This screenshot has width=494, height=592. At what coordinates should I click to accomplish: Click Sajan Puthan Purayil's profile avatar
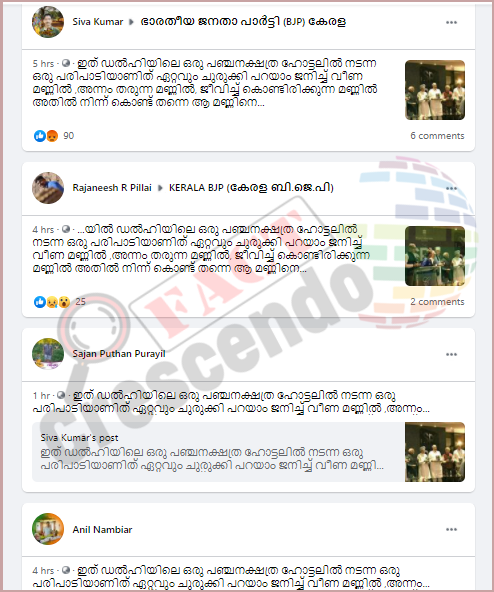[48, 354]
